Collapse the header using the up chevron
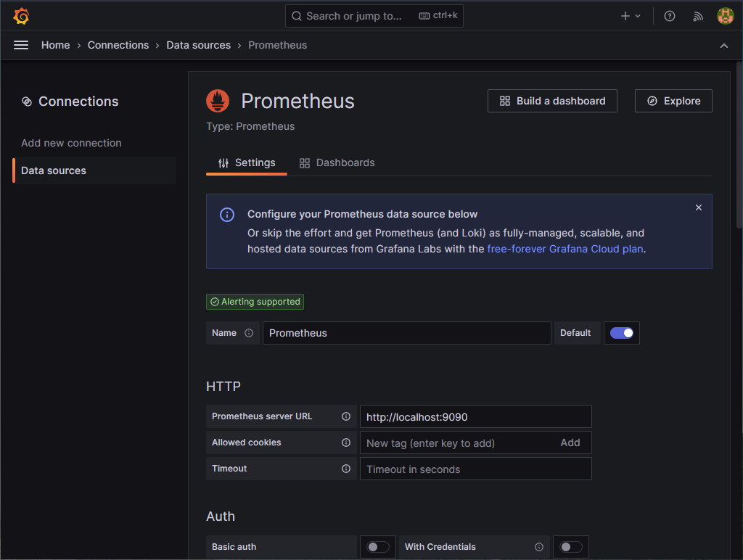The height and width of the screenshot is (560, 743). 723,45
